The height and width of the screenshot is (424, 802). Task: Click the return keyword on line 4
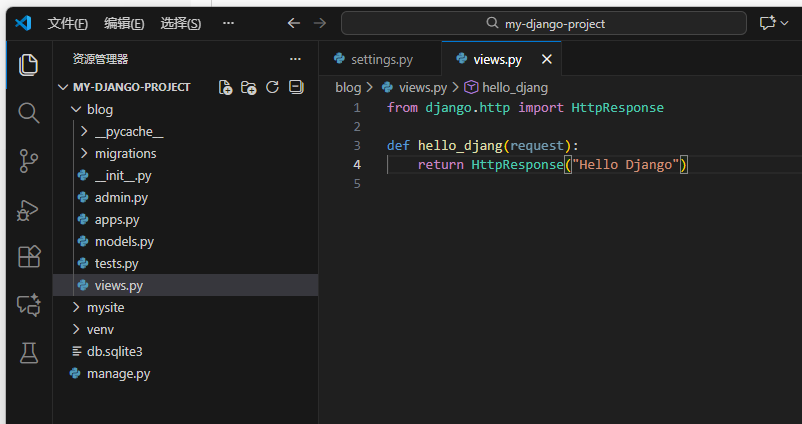[x=440, y=165]
